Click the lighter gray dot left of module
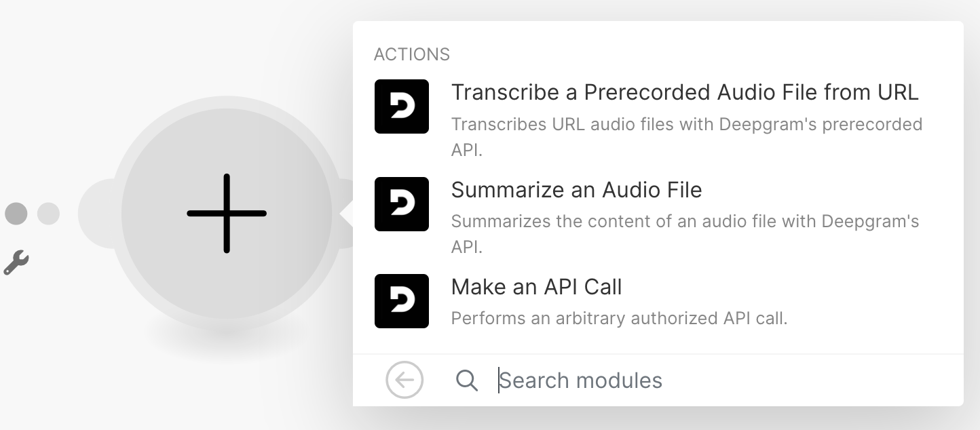This screenshot has height=430, width=980. pos(48,214)
